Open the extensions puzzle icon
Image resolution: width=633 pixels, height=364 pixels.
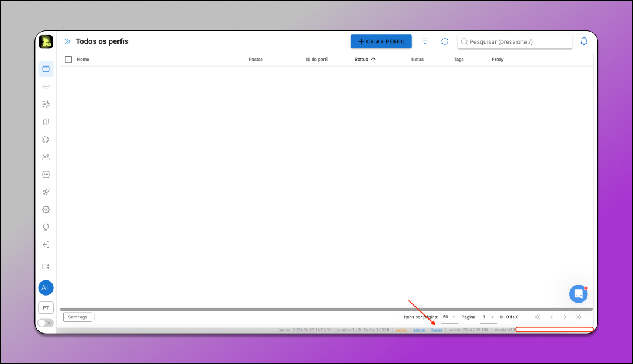[x=46, y=139]
